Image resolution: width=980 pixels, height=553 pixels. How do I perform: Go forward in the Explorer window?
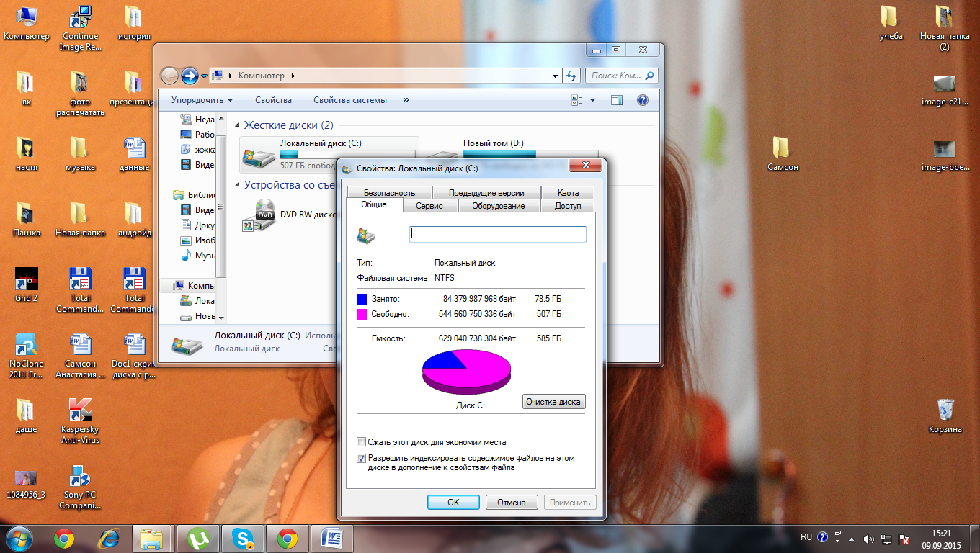click(x=190, y=75)
